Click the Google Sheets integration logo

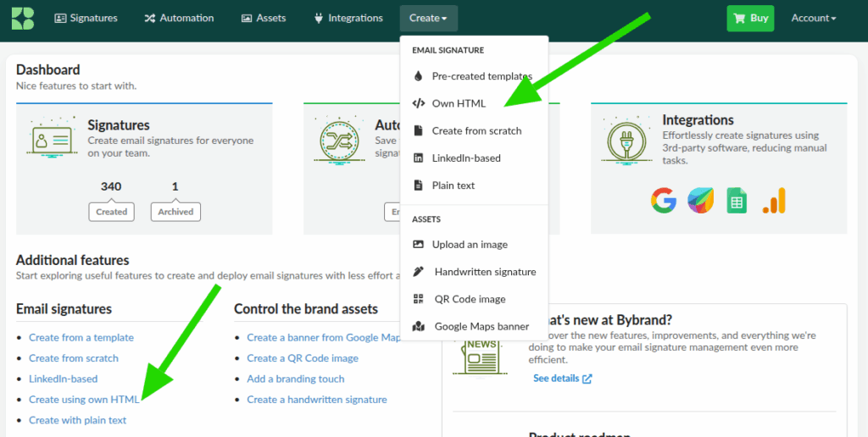(737, 201)
